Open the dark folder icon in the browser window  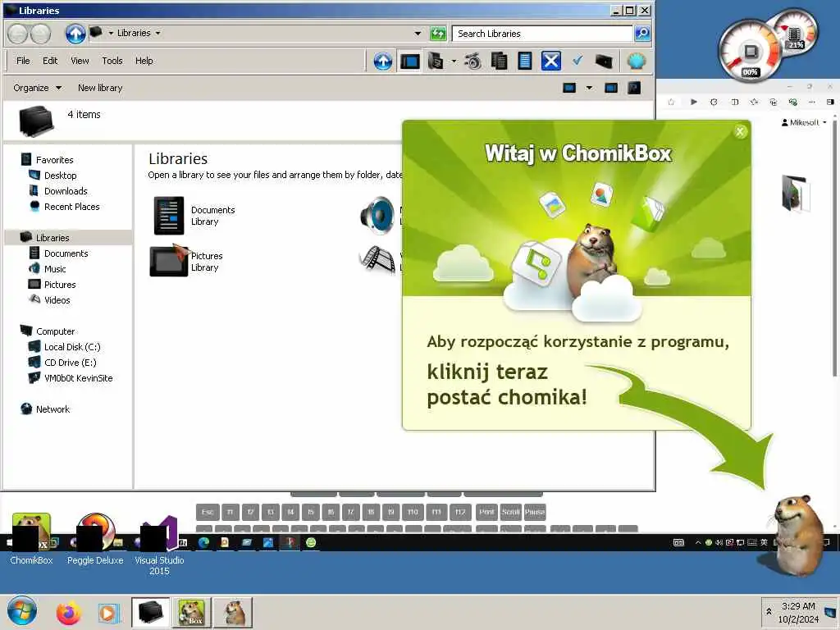[x=794, y=193]
